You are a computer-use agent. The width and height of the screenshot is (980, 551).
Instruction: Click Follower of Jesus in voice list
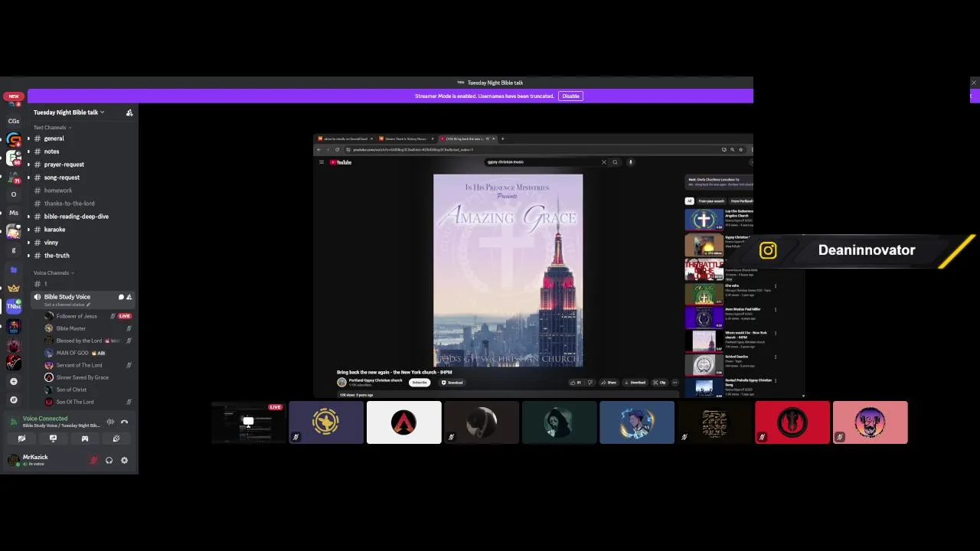[x=77, y=316]
